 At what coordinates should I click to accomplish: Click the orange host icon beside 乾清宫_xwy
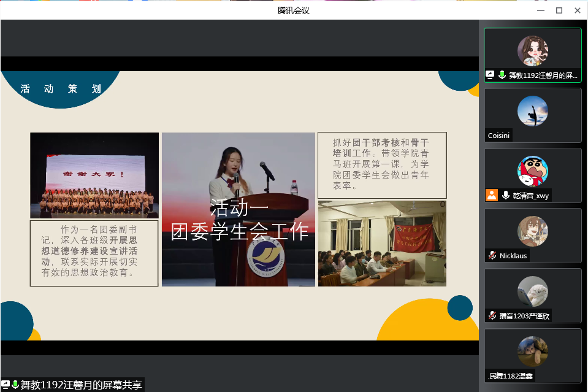pos(491,195)
